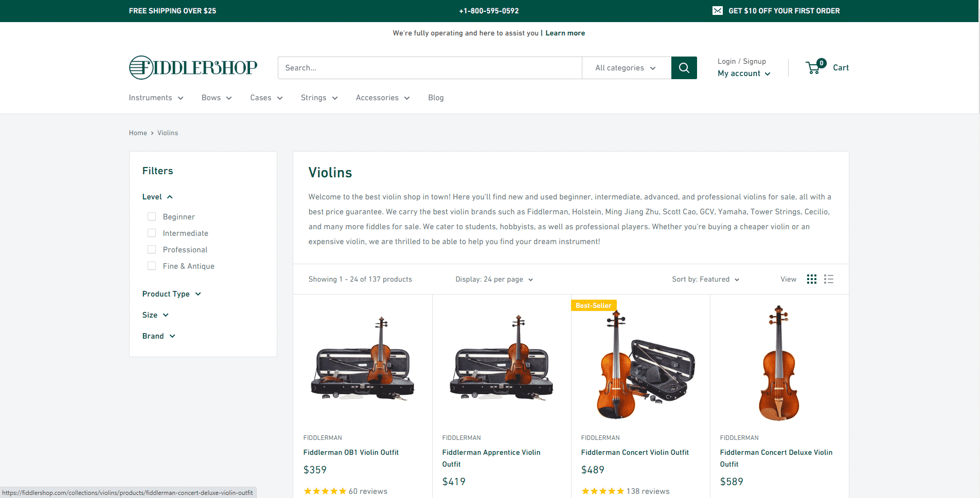Click the Cart text link

point(841,67)
